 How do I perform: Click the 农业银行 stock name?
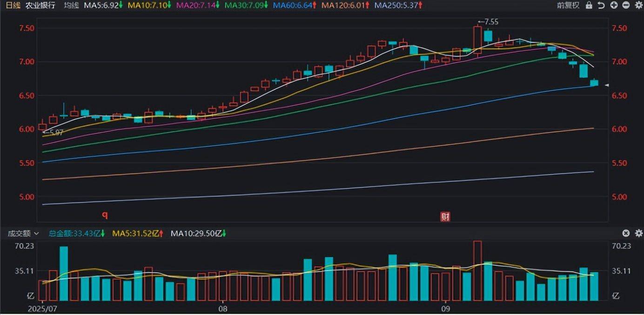40,6
